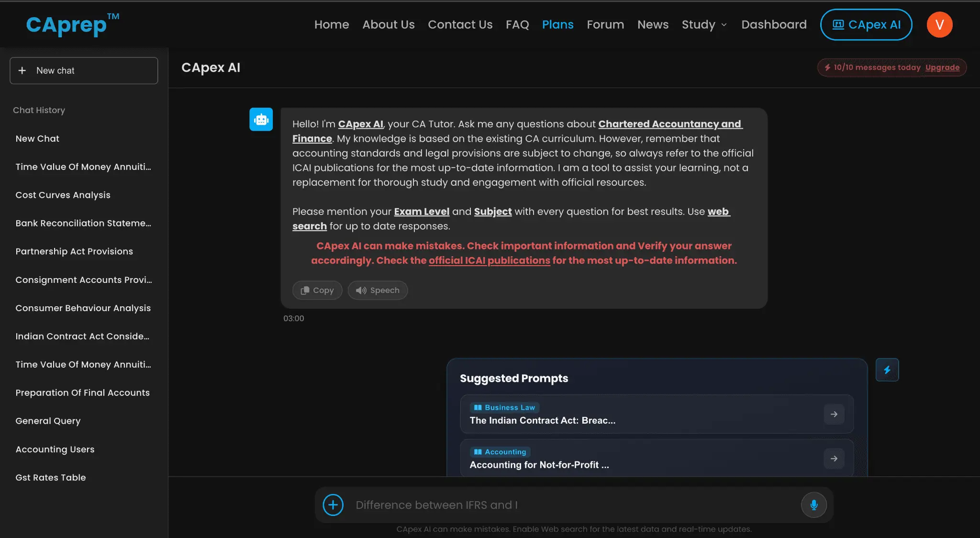Open Consignment Accounts chat history item
980x538 pixels.
click(x=84, y=280)
